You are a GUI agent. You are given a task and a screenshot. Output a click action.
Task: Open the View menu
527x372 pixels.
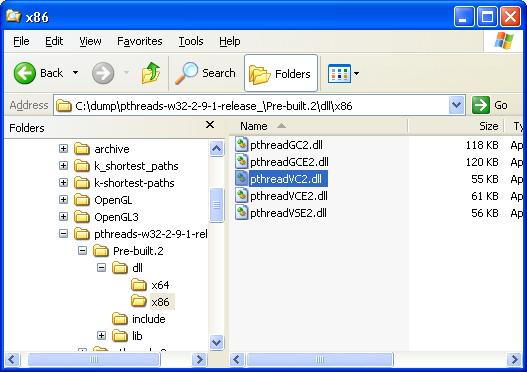point(90,41)
